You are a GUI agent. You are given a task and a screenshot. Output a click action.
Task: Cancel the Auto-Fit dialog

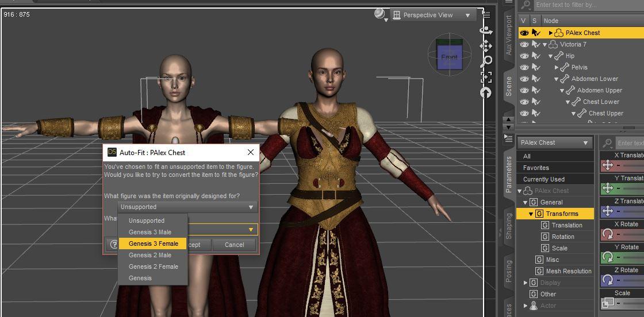point(235,245)
